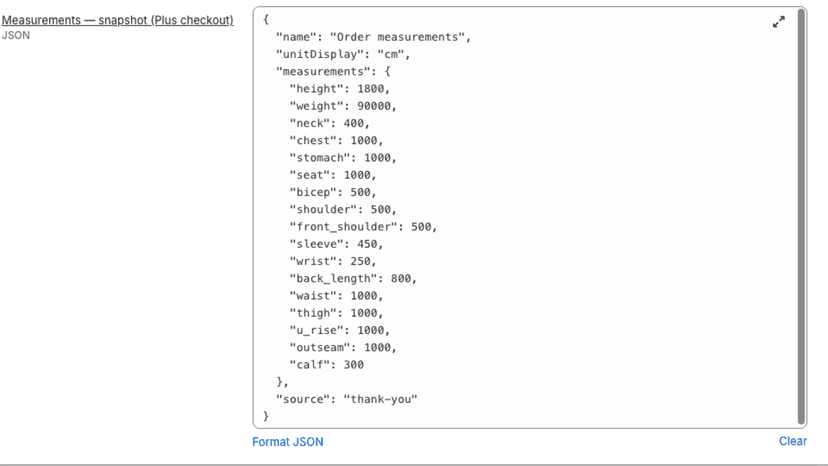
Task: Click the "back_length": 800 line
Action: (353, 278)
